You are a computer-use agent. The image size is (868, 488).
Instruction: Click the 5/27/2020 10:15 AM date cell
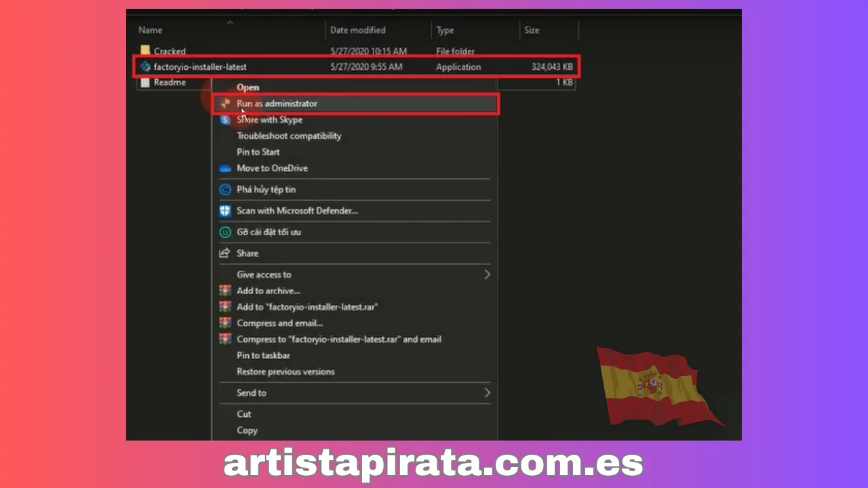369,51
